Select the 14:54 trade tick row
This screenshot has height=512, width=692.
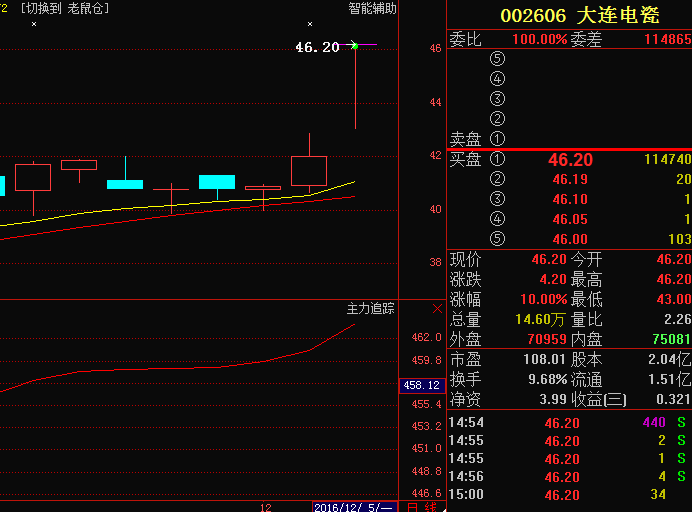coord(569,423)
